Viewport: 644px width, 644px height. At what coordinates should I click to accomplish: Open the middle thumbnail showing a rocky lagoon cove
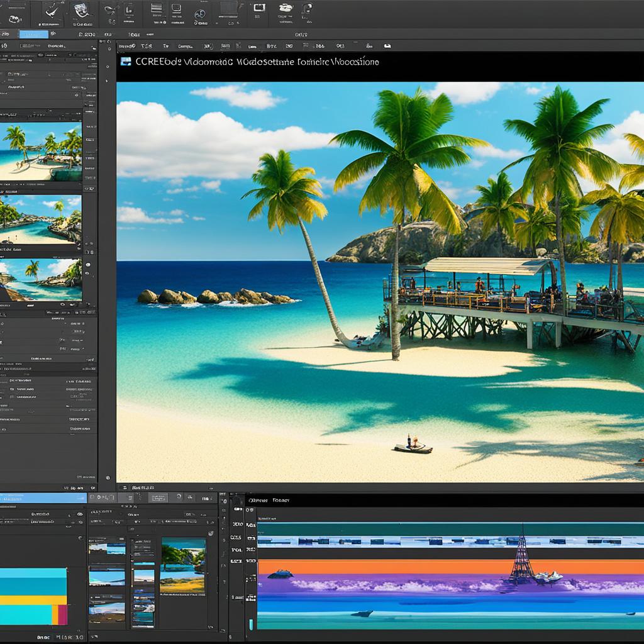click(x=41, y=219)
